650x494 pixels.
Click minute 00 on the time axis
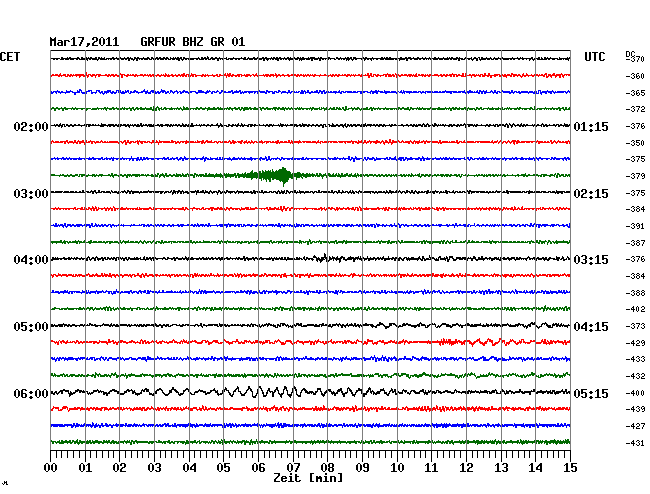[50, 468]
